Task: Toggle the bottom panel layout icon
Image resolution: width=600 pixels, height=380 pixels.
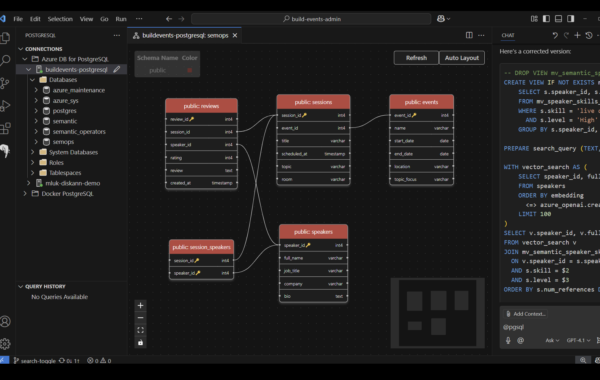Action: 558,19
